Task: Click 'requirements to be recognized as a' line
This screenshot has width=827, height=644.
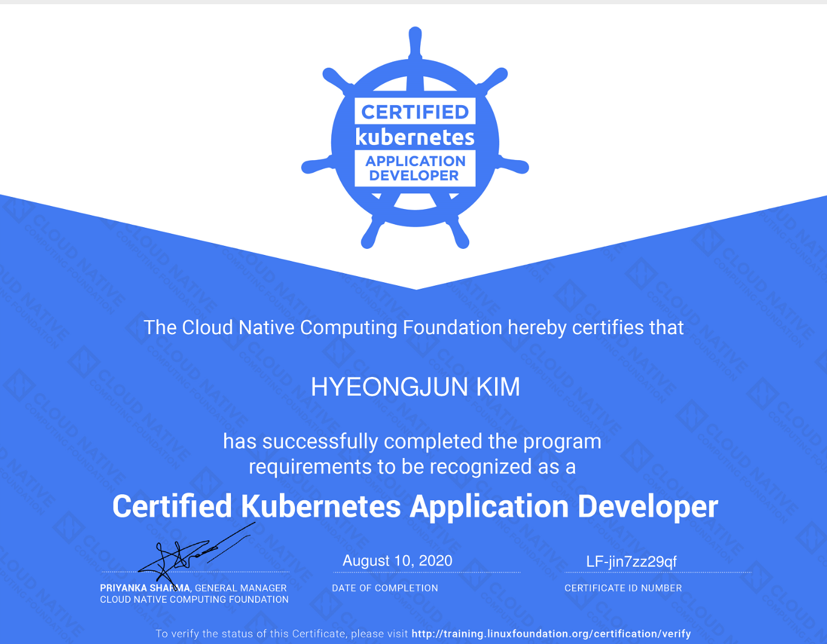Action: (412, 466)
